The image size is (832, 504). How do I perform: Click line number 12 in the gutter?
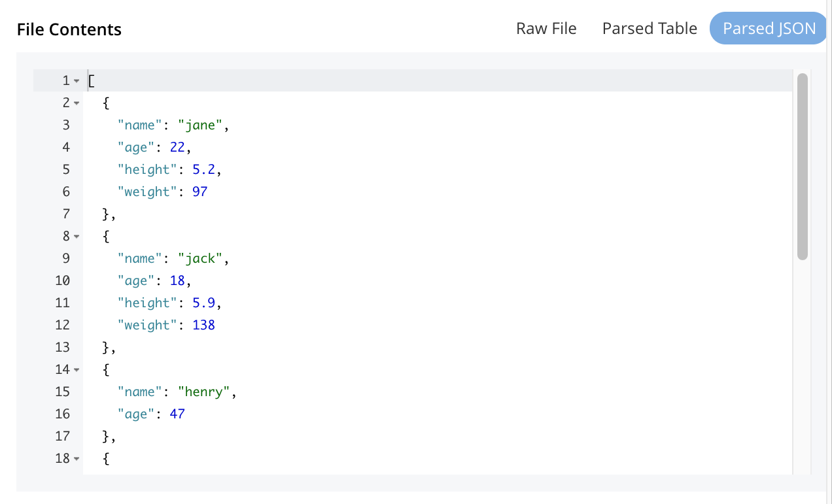(x=62, y=325)
